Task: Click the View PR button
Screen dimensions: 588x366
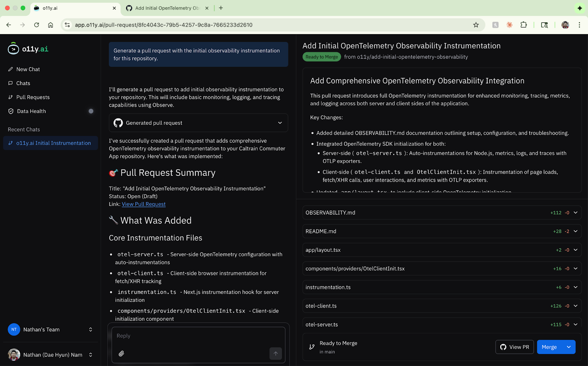Action: (x=514, y=347)
